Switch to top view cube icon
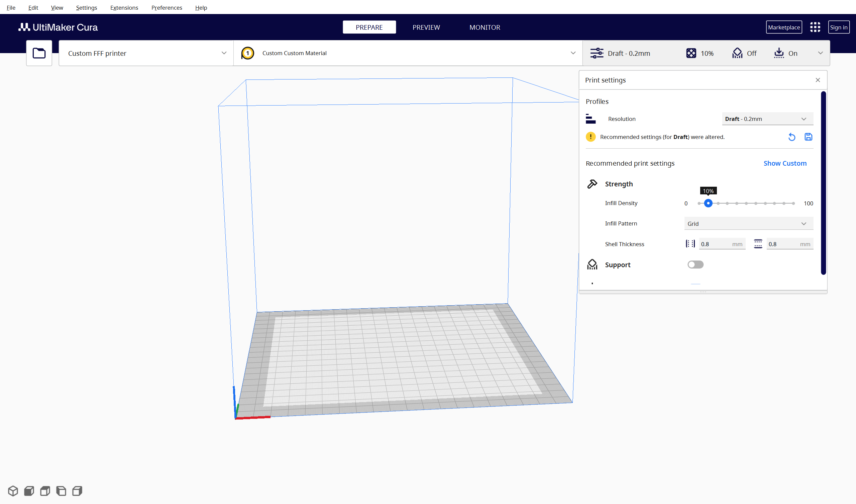 pyautogui.click(x=45, y=491)
